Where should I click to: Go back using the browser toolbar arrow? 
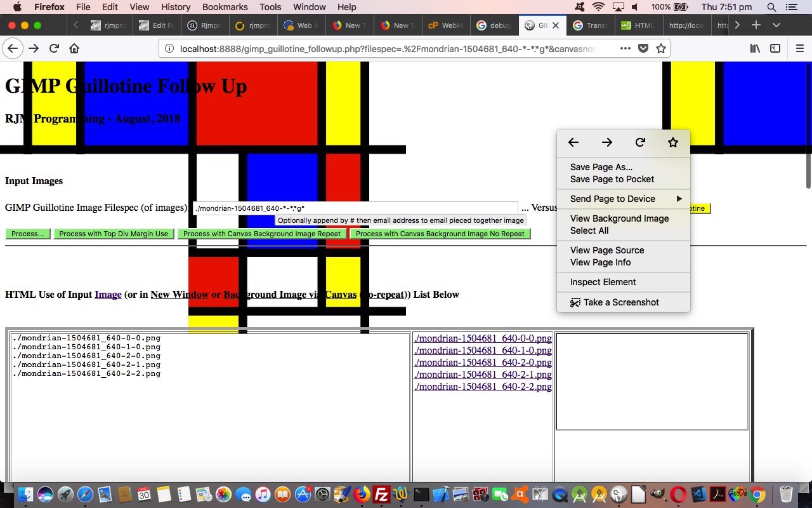[x=12, y=48]
